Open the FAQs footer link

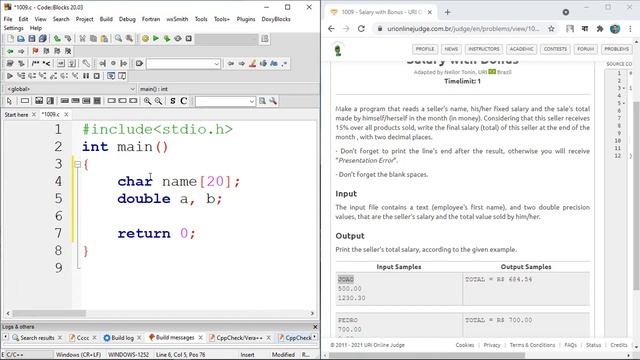[x=570, y=345]
